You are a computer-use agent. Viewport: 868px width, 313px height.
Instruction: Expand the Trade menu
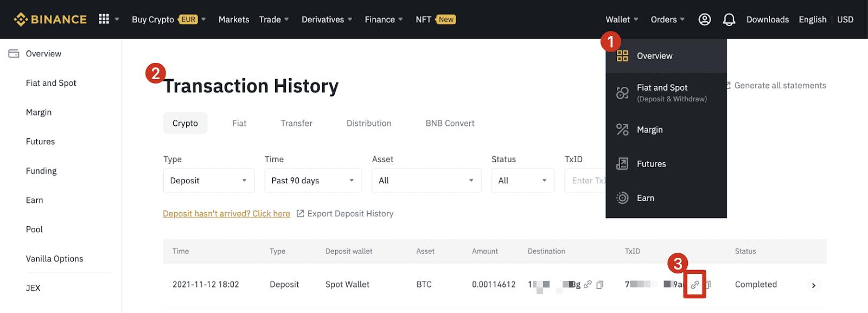274,20
